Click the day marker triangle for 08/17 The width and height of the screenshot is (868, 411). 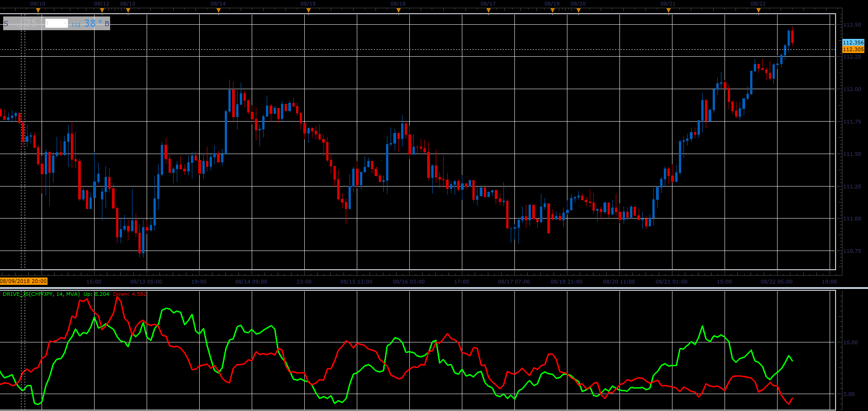(488, 10)
